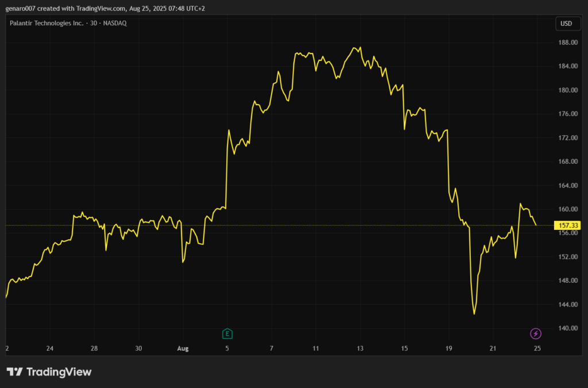
Task: Click the green earnings E marker
Action: (x=227, y=333)
